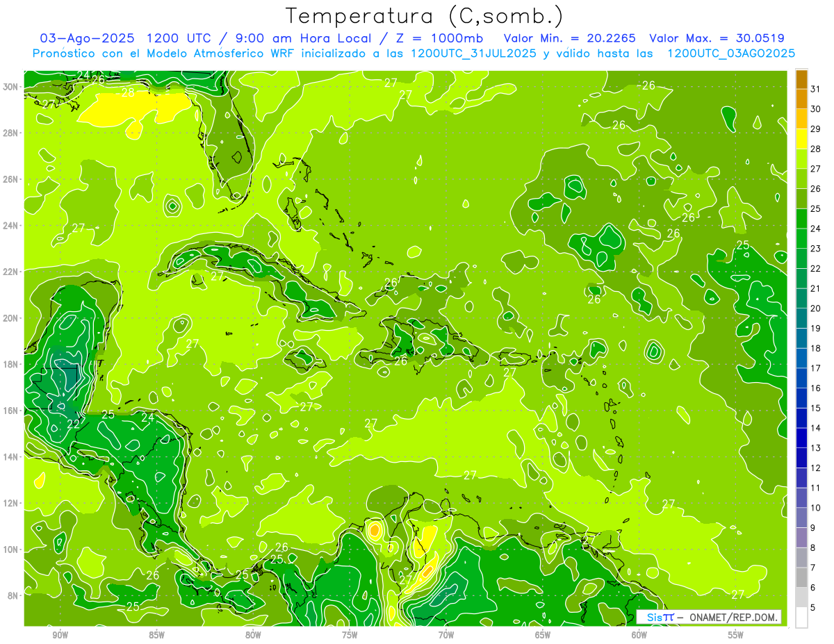The height and width of the screenshot is (644, 834).
Task: Pick the yellow legend swatch between 28 and 29
Action: (x=801, y=139)
